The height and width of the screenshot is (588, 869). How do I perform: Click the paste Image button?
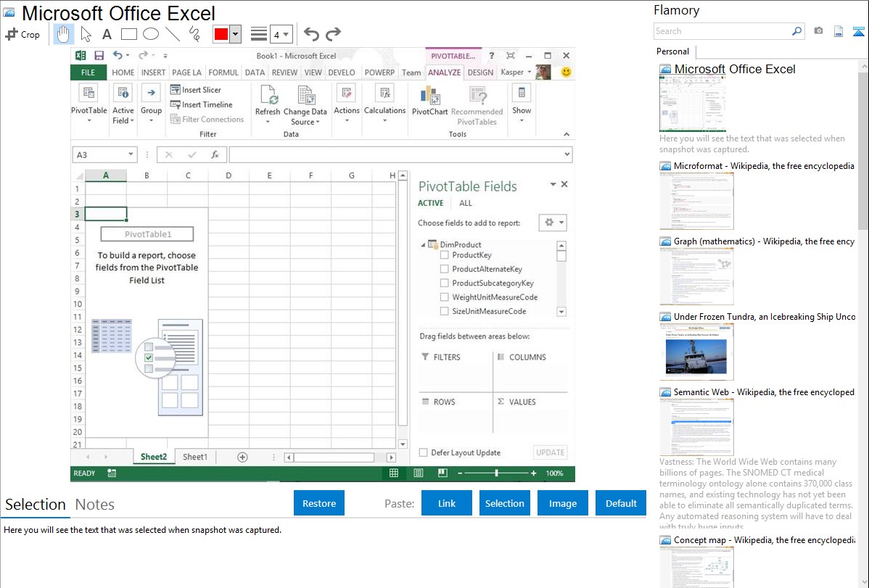tap(562, 503)
